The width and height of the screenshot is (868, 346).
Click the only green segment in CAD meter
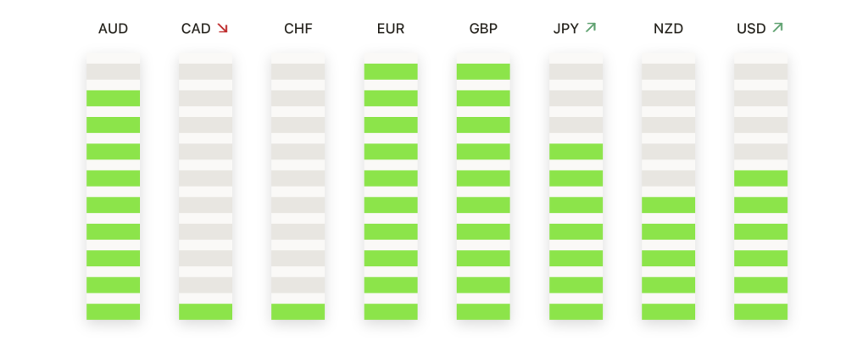[205, 311]
